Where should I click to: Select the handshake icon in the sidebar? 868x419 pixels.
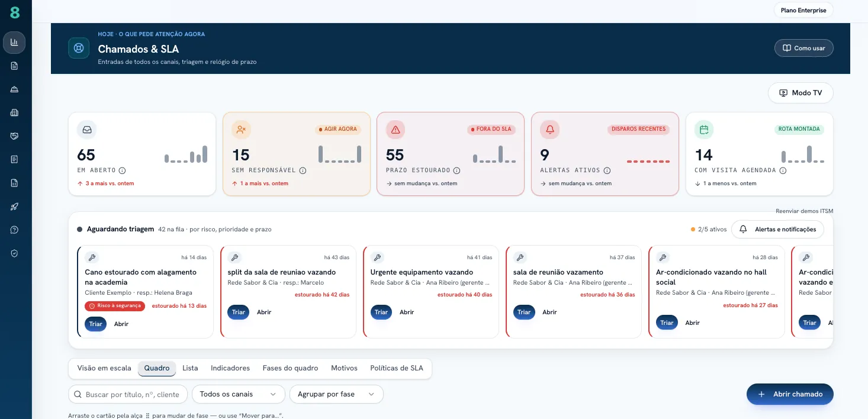coord(14,136)
